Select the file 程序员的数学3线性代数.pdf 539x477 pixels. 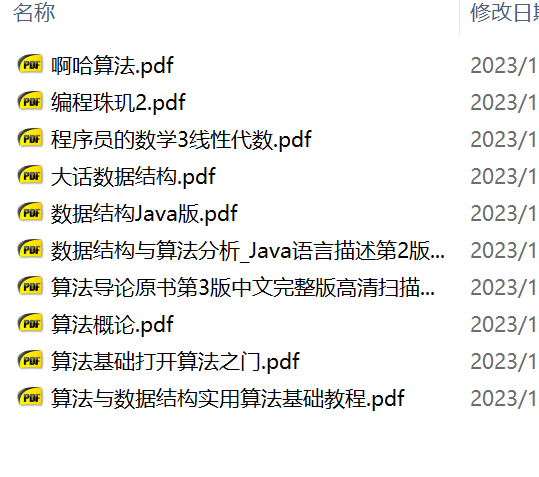pos(181,139)
